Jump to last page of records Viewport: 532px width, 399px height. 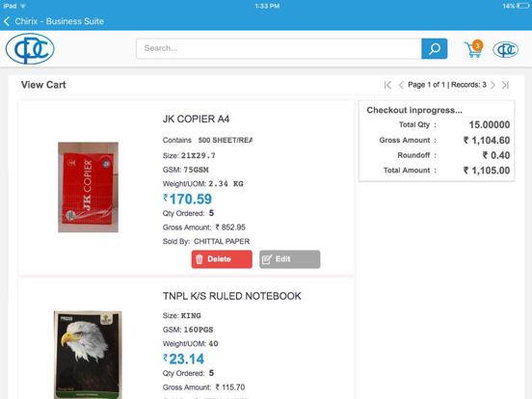(505, 85)
